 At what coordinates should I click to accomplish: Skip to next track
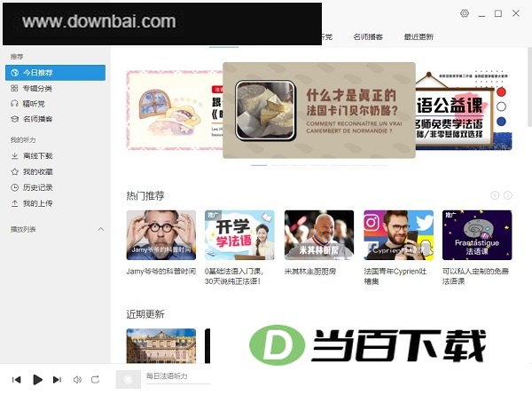click(57, 379)
